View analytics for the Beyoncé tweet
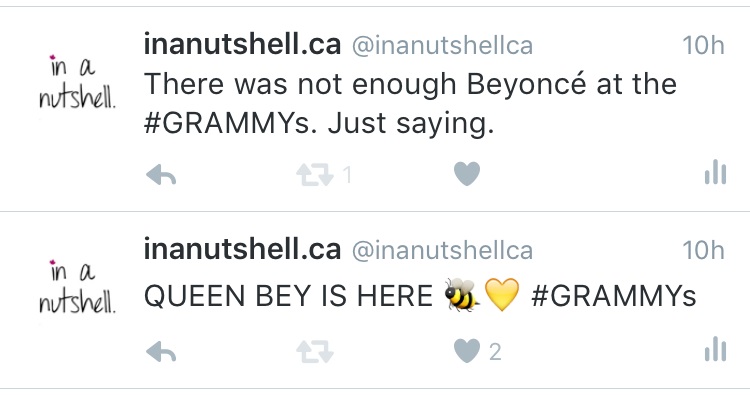This screenshot has width=750, height=395. pyautogui.click(x=715, y=172)
